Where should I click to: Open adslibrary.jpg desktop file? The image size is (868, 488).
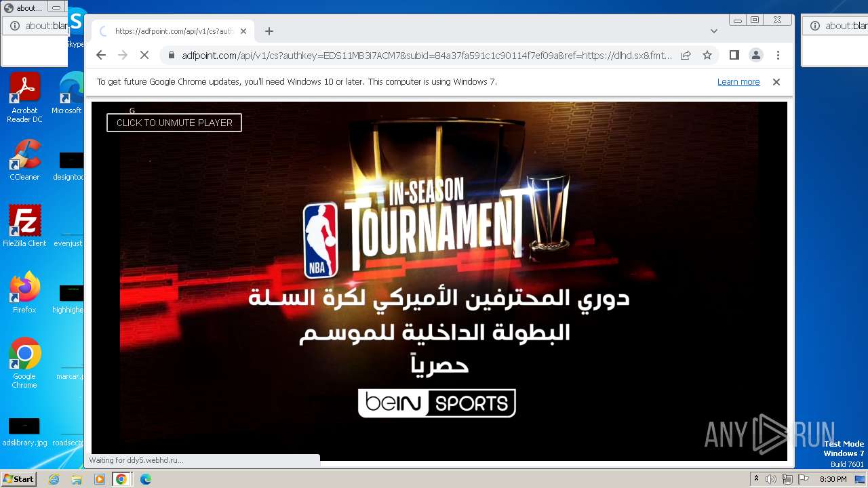[24, 432]
